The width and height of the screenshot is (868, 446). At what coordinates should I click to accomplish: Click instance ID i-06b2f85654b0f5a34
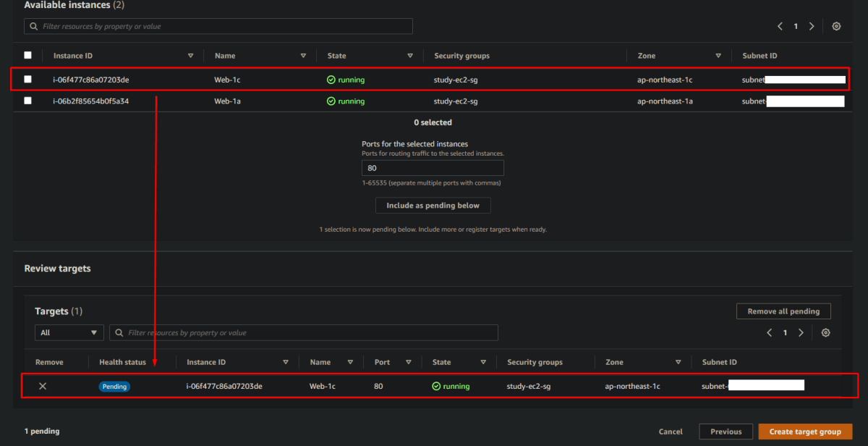pos(91,101)
